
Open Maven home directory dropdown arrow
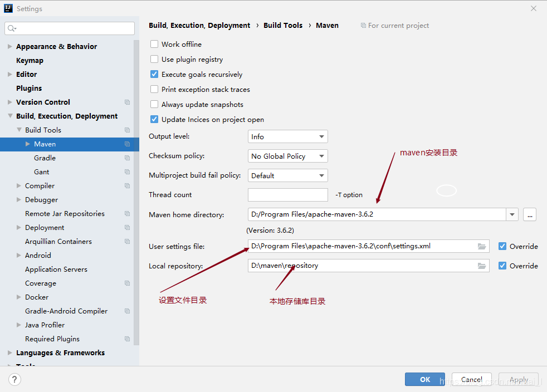512,214
